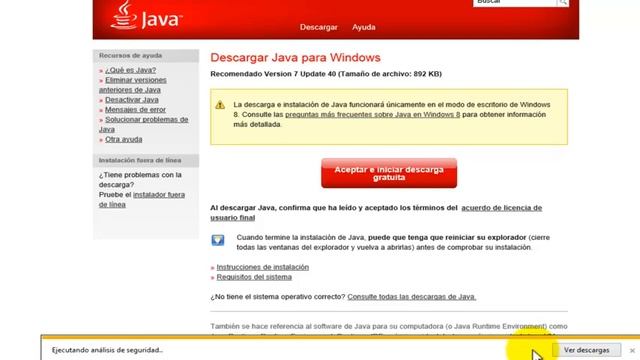This screenshot has height=360, width=640.
Task: Open the instalador fuera de línea link
Action: coord(142,200)
